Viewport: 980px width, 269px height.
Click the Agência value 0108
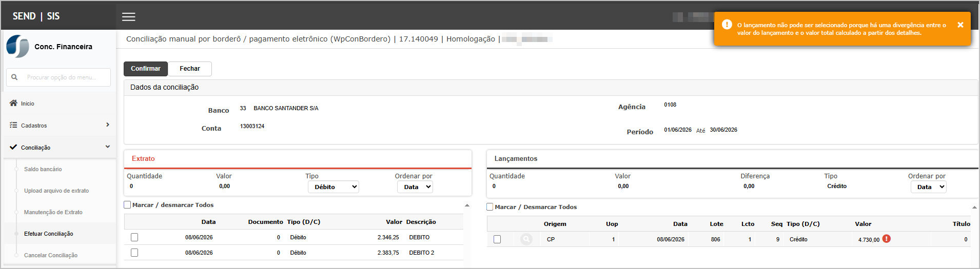(x=670, y=105)
